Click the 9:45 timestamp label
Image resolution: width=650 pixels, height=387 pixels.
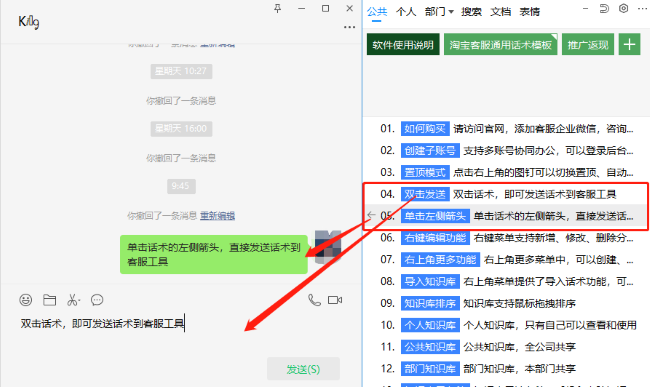point(181,186)
